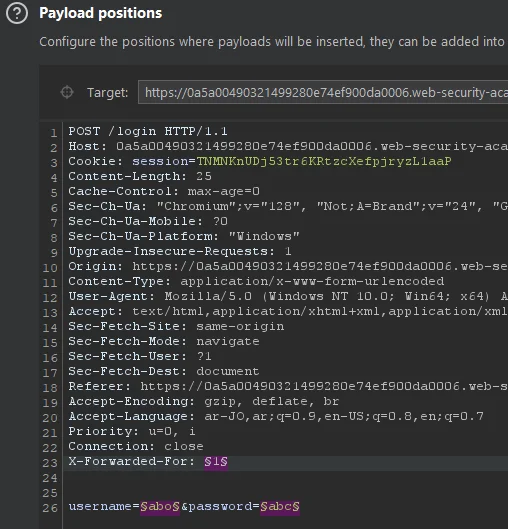Click the Host header line
Viewport: 508px width, 529px height.
click(288, 146)
